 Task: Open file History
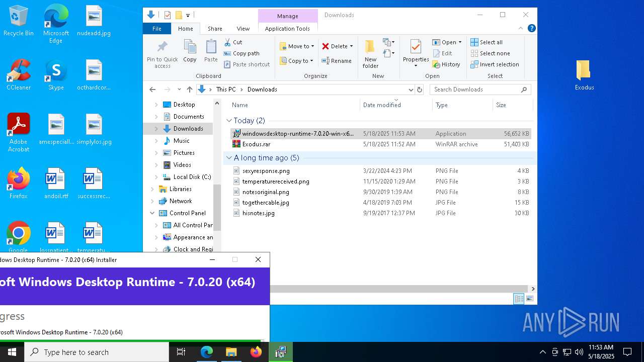[446, 64]
